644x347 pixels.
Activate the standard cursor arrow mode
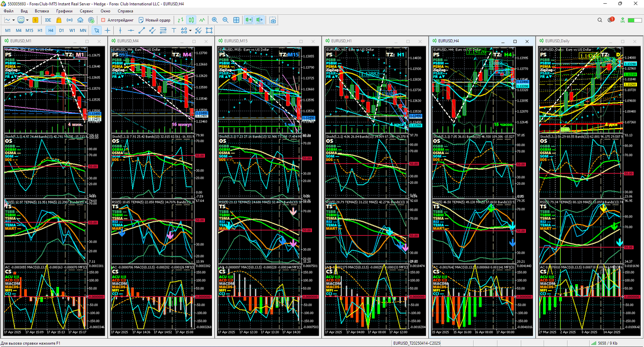pos(97,31)
